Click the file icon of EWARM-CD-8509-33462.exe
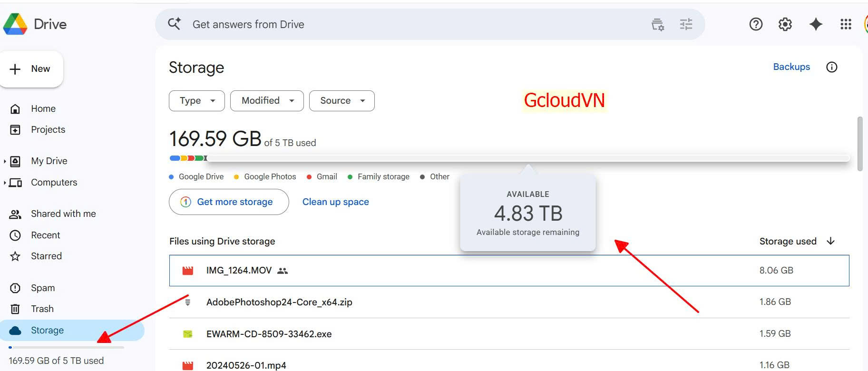This screenshot has width=868, height=371. 188,334
